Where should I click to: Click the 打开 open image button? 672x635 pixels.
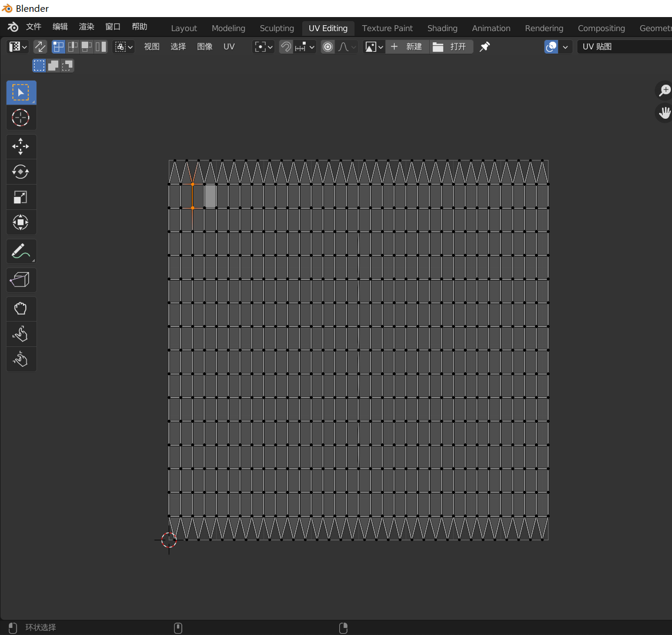click(451, 46)
